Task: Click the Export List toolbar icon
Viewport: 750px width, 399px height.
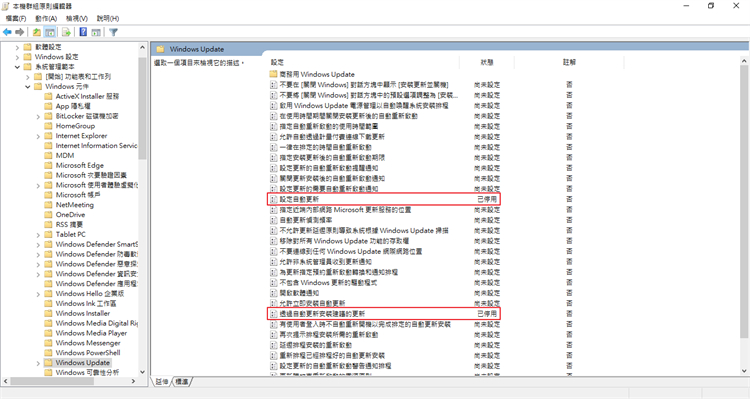Action: pos(66,32)
